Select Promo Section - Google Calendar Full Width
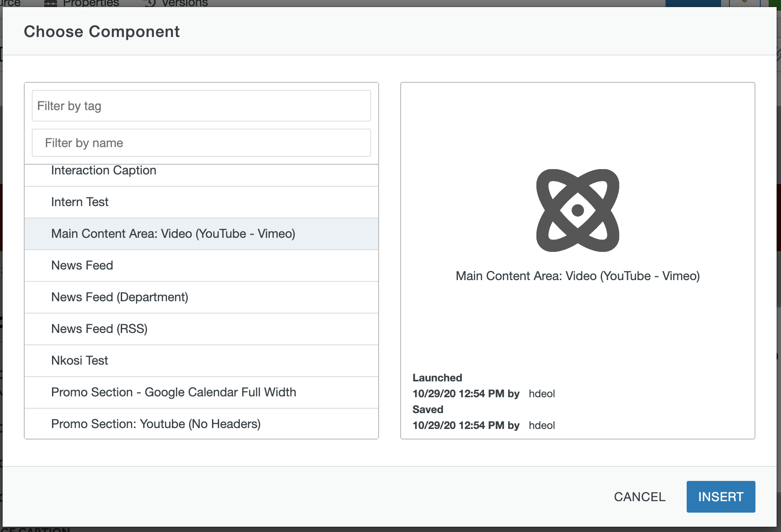The height and width of the screenshot is (532, 781). click(x=201, y=392)
